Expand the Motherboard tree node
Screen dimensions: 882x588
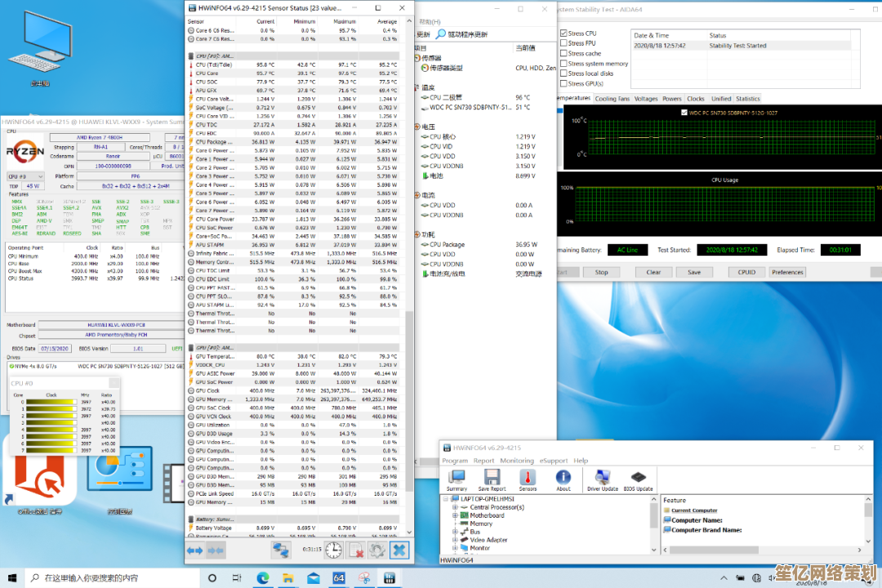coord(455,515)
